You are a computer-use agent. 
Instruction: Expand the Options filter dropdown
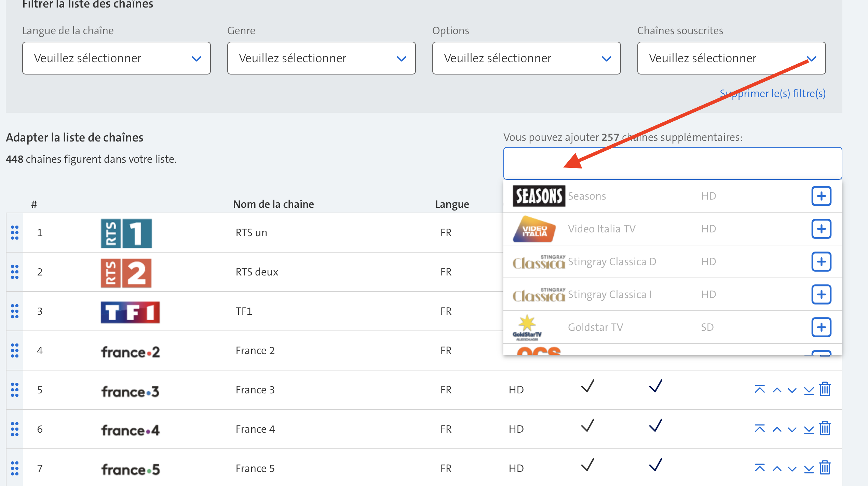(526, 58)
